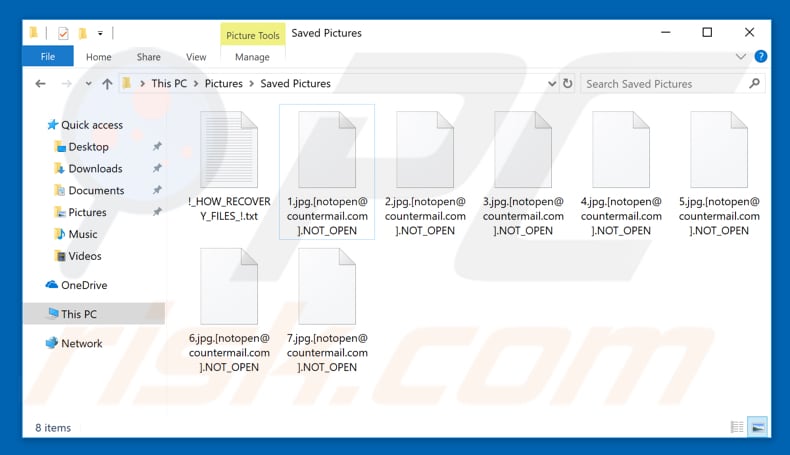
Task: Open Documents in the navigation pane
Action: (96, 190)
